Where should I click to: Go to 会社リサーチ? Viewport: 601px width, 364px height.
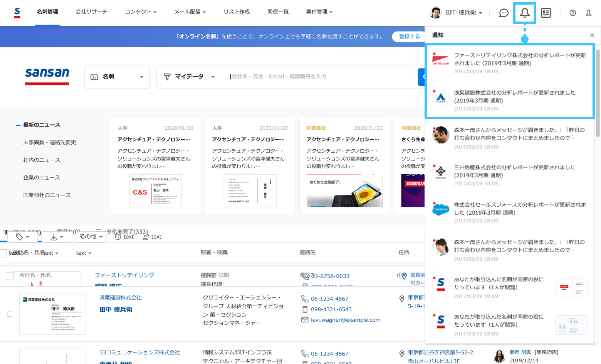pyautogui.click(x=91, y=12)
